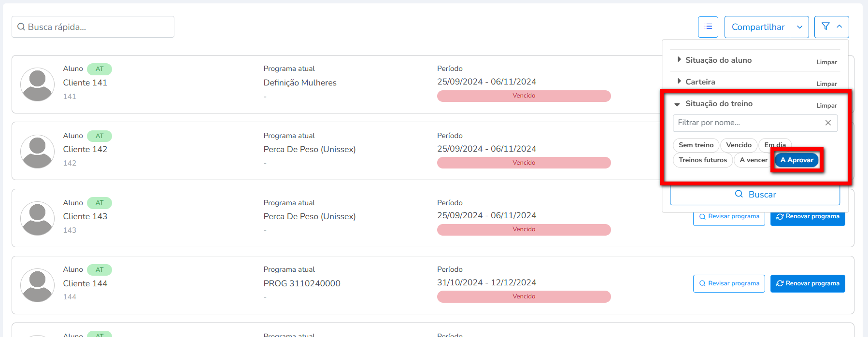Toggle the filter funnel panel button

tap(831, 27)
